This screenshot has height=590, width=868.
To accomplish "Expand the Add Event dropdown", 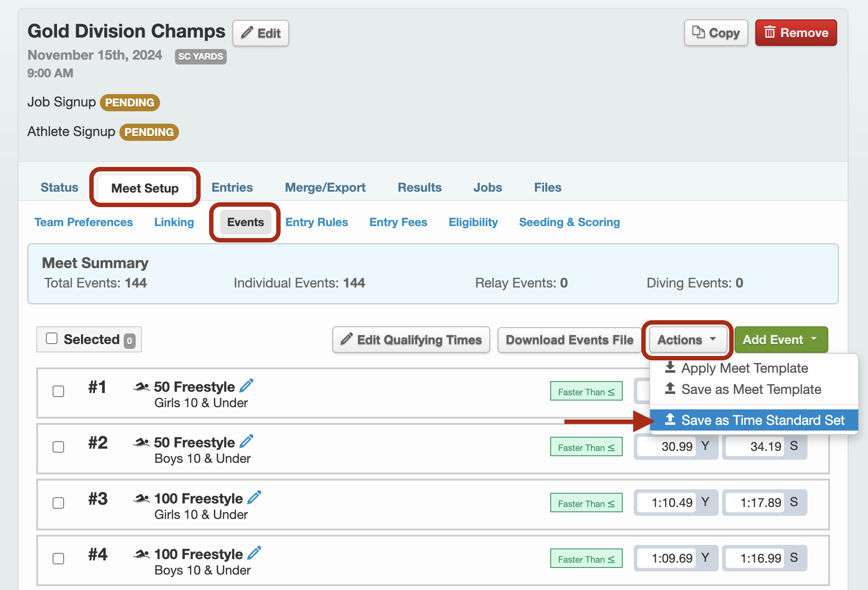I will tap(781, 340).
